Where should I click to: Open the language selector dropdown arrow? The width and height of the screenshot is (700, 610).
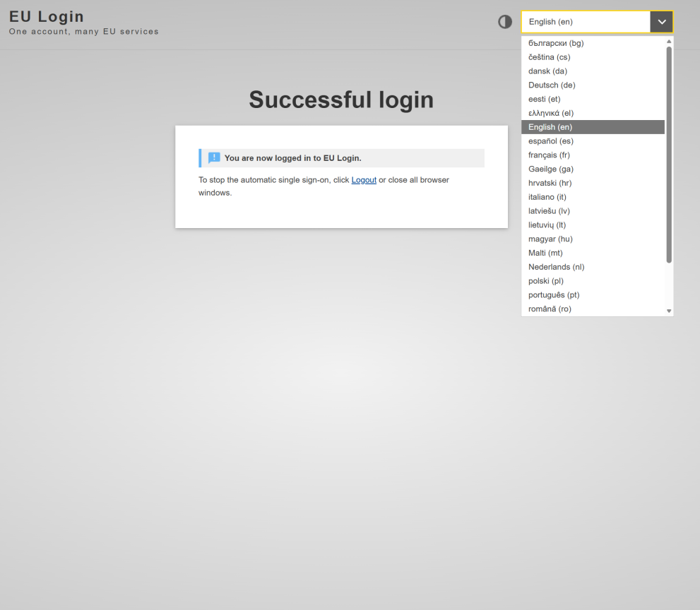pyautogui.click(x=661, y=21)
